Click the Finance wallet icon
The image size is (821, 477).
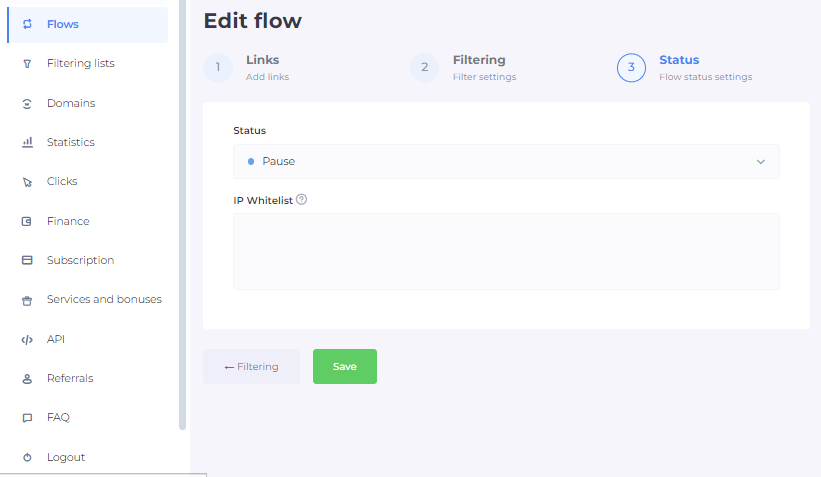27,221
